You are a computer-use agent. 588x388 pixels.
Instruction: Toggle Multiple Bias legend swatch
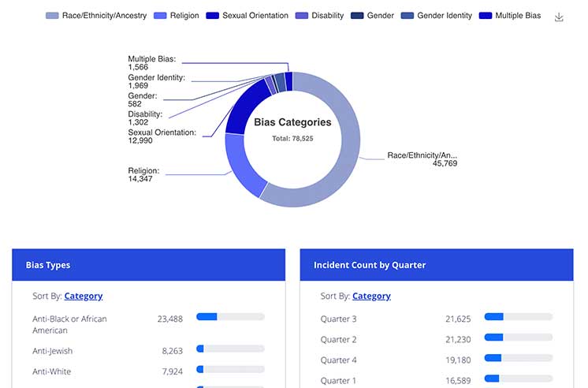[486, 16]
